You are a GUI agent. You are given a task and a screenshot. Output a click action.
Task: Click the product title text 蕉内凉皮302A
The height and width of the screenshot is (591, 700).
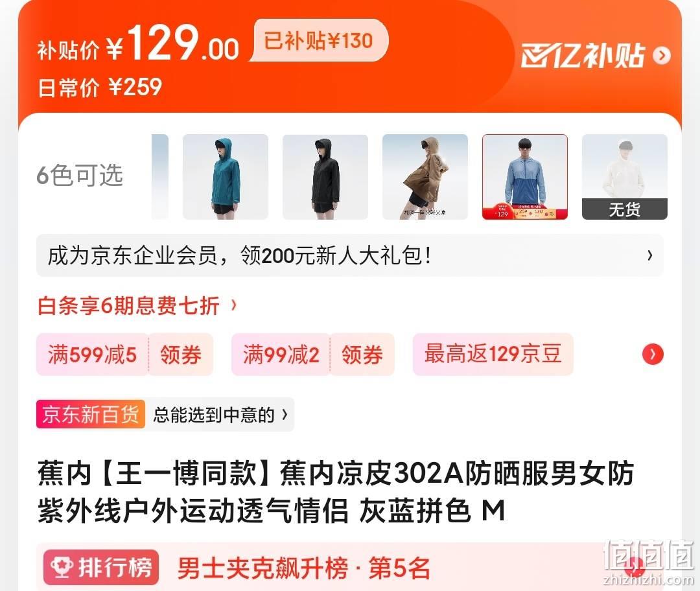click(372, 474)
